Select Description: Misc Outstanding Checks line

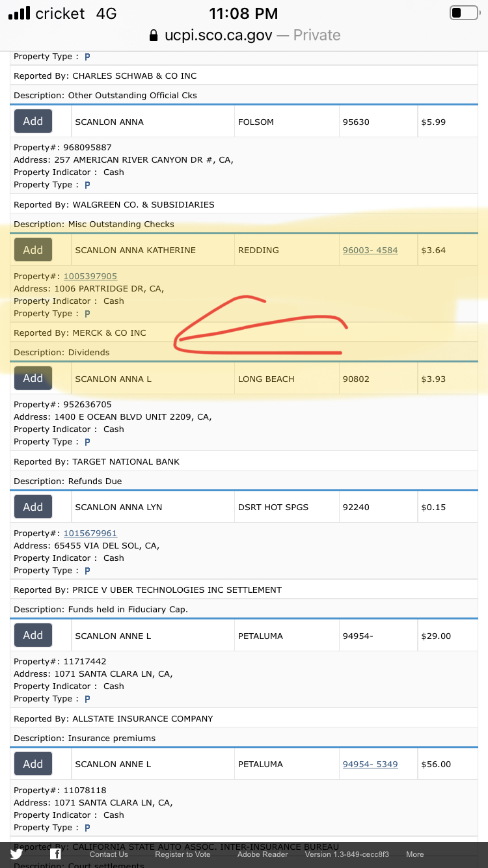tap(94, 224)
